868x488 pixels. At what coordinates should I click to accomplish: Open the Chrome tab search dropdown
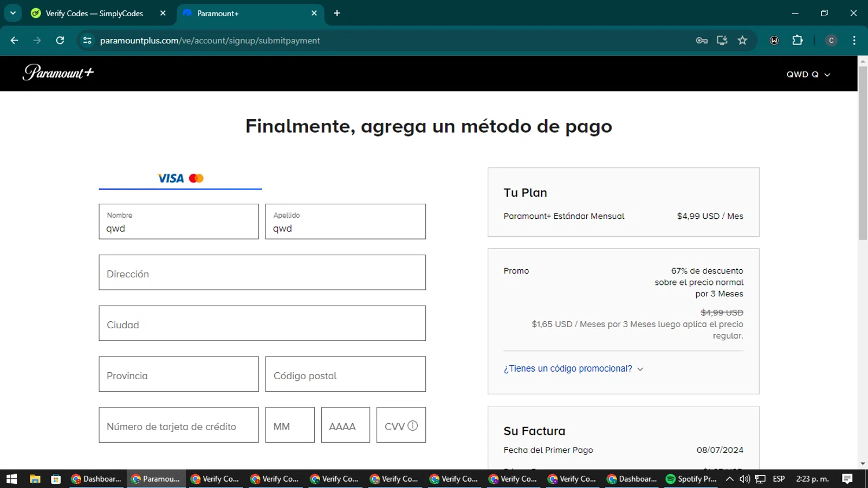pos(13,13)
